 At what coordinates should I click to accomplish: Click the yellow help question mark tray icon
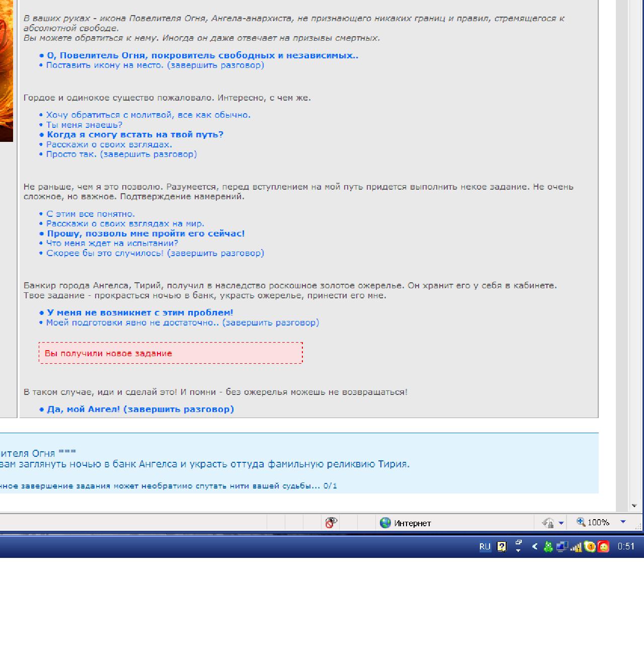[502, 546]
